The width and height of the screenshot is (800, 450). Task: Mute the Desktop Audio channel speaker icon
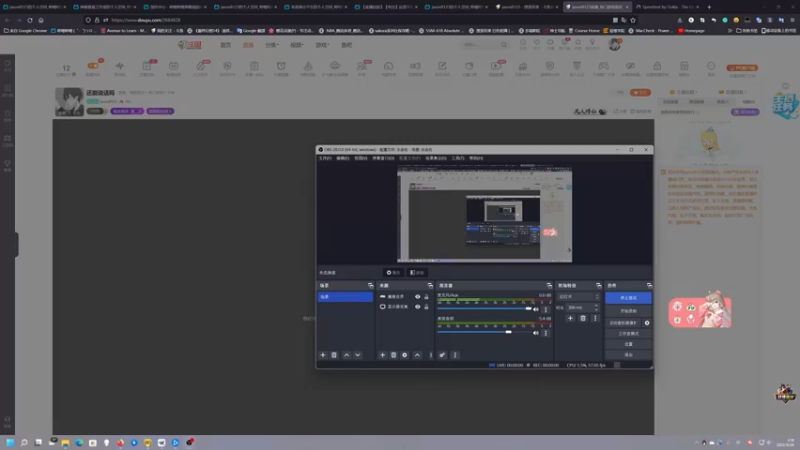pos(536,333)
